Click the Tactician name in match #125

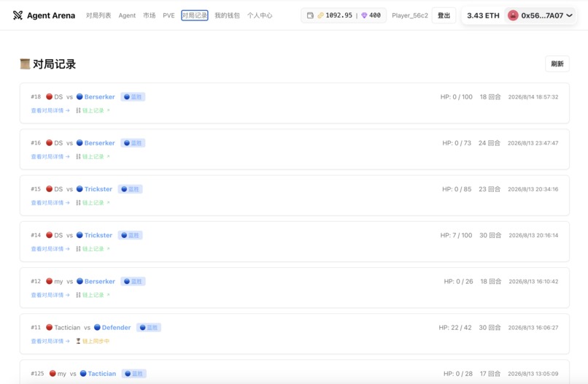(102, 374)
